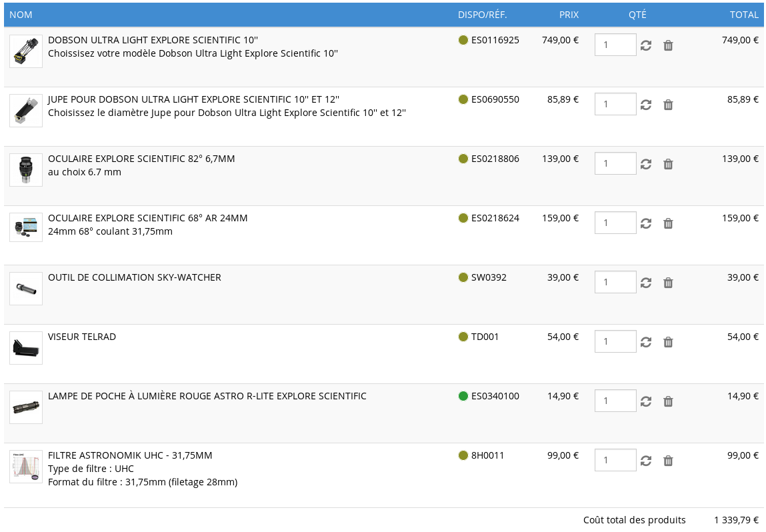Screen dimensions: 766x532
Task: Update quantity for Oculaire 82° 6,7mm
Action: (646, 164)
